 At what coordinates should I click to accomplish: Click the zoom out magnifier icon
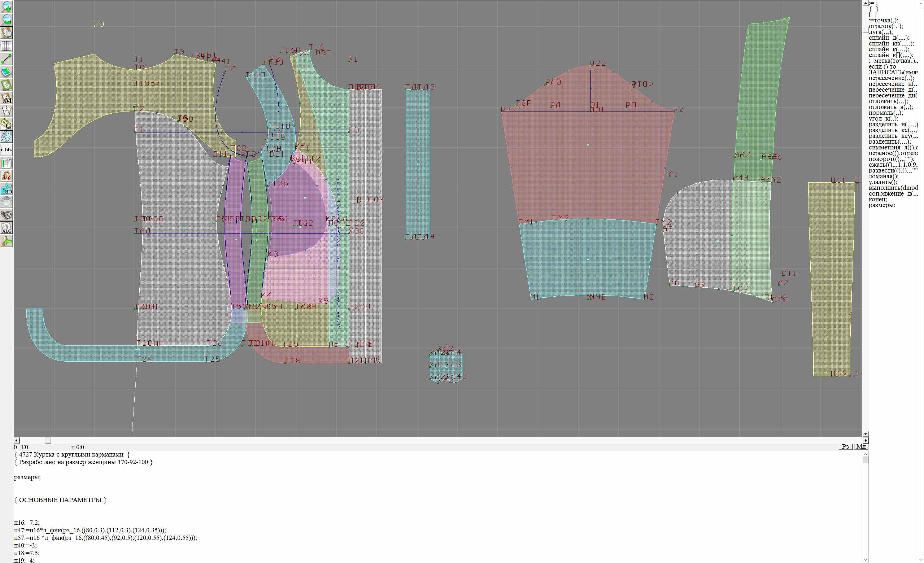click(x=7, y=19)
